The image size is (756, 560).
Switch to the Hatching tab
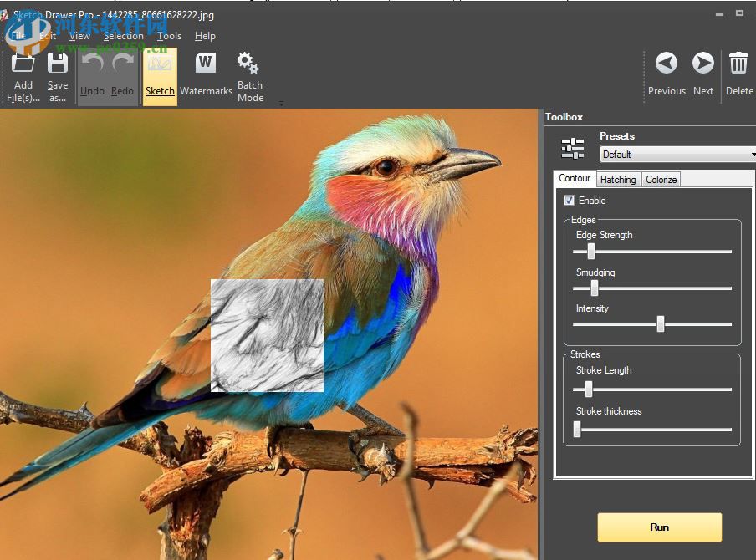click(x=618, y=179)
